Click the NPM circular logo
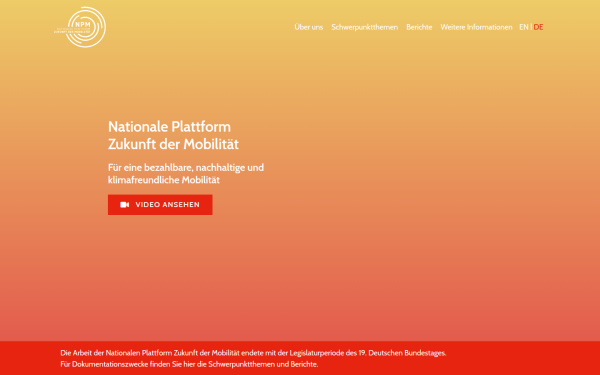Screen dimensions: 600x375 tap(80, 27)
